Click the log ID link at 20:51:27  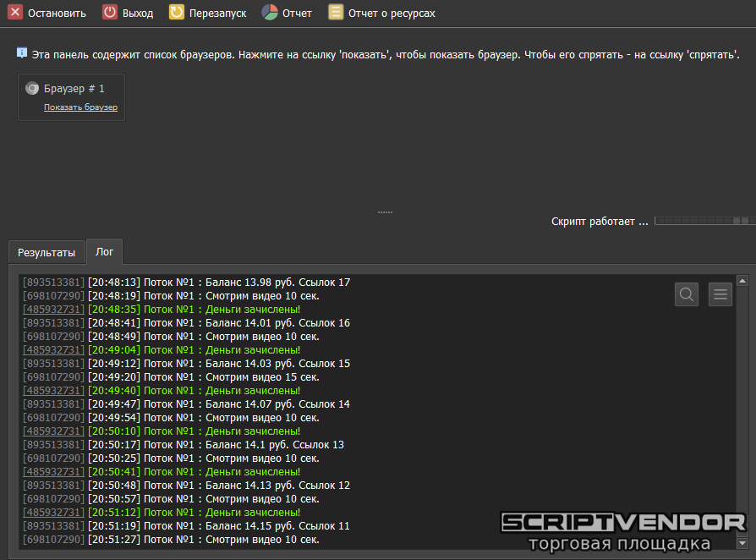tap(53, 540)
